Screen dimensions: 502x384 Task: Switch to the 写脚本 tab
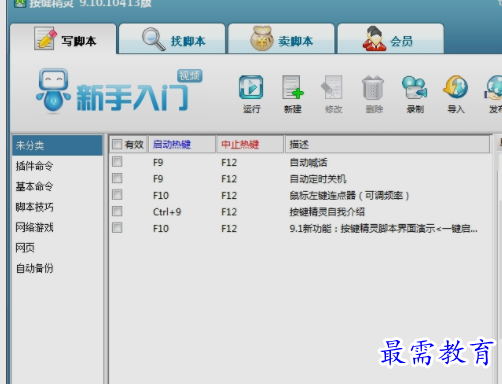(x=63, y=39)
